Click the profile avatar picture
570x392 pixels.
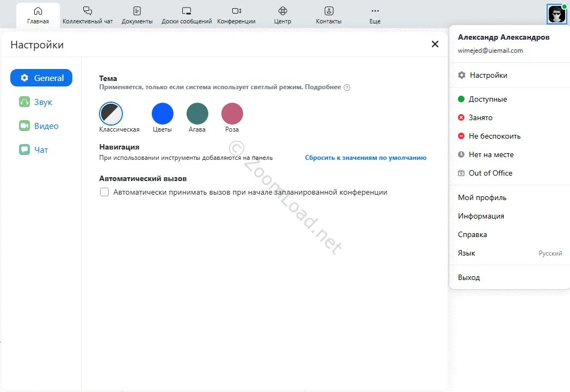[x=556, y=14]
